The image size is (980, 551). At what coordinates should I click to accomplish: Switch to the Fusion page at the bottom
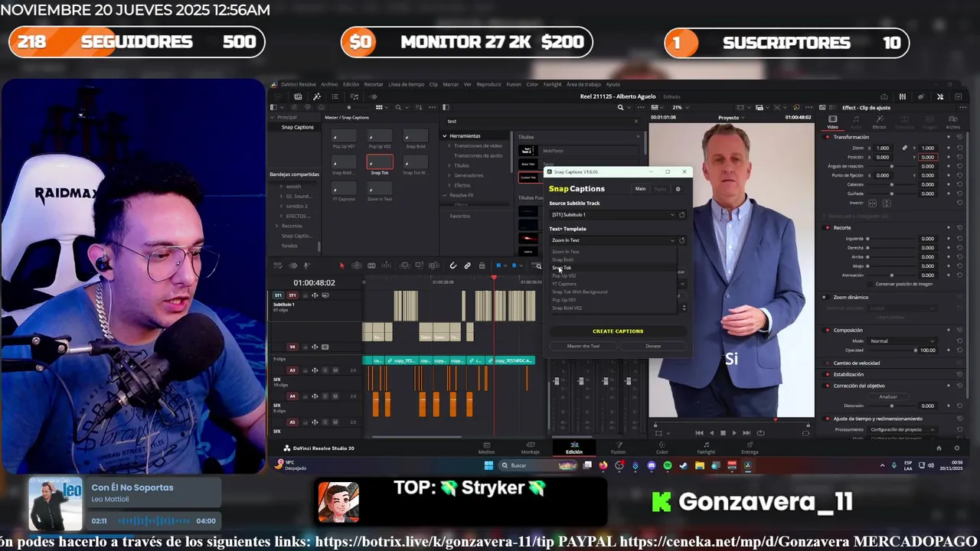click(x=618, y=448)
